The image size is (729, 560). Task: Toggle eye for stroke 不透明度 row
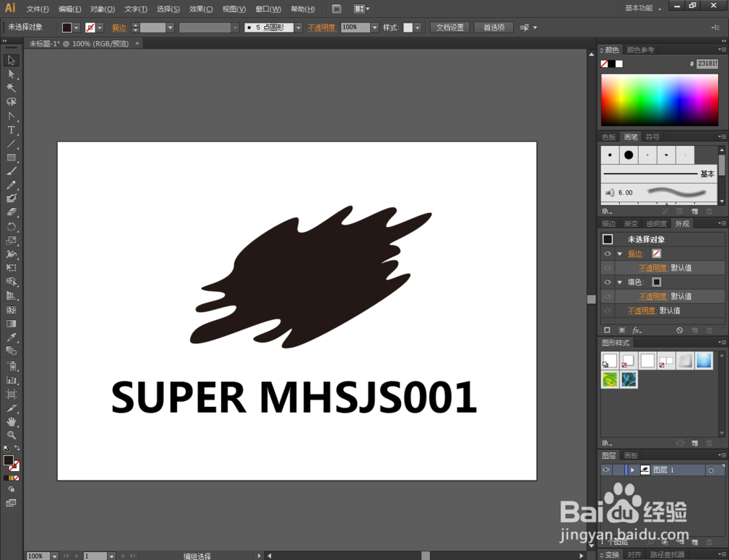(607, 268)
